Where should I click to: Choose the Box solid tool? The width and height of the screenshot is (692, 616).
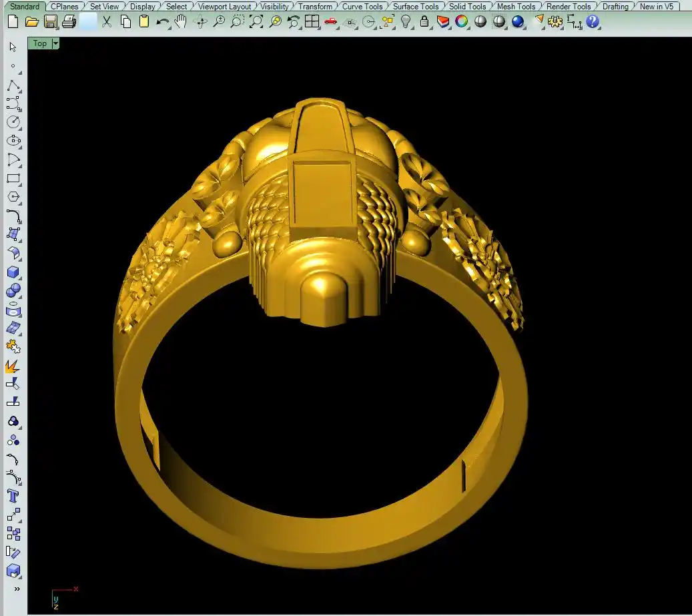click(13, 272)
